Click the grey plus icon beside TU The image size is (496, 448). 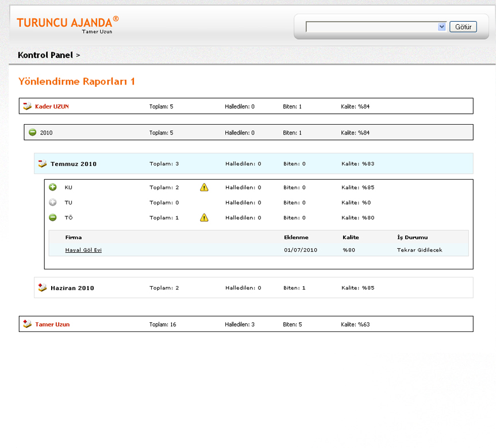[53, 203]
